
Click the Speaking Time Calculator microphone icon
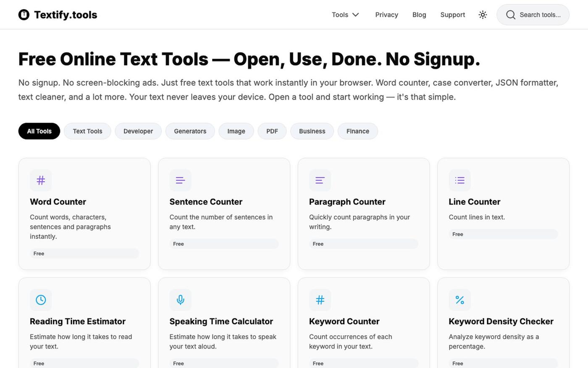click(181, 300)
